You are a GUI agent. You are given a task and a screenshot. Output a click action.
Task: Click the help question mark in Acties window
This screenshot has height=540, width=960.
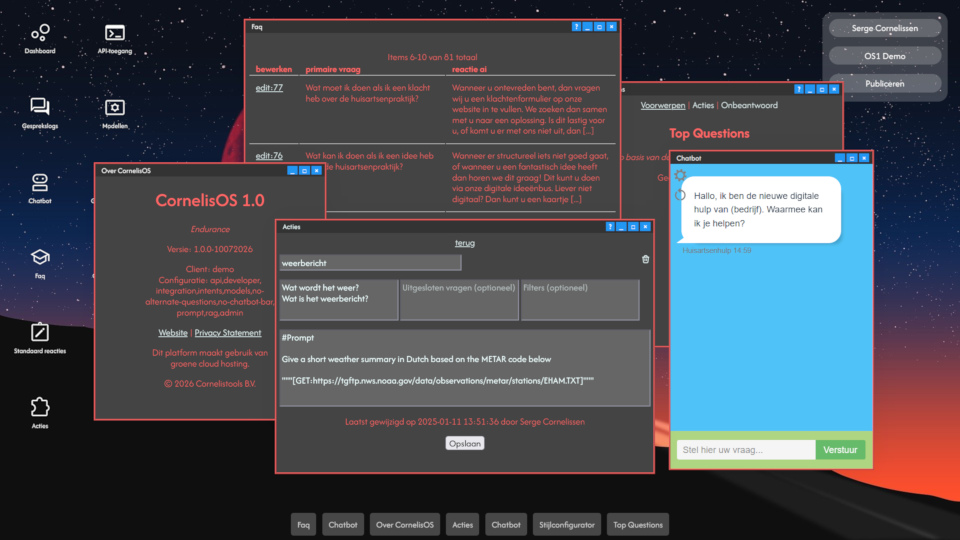click(x=610, y=227)
